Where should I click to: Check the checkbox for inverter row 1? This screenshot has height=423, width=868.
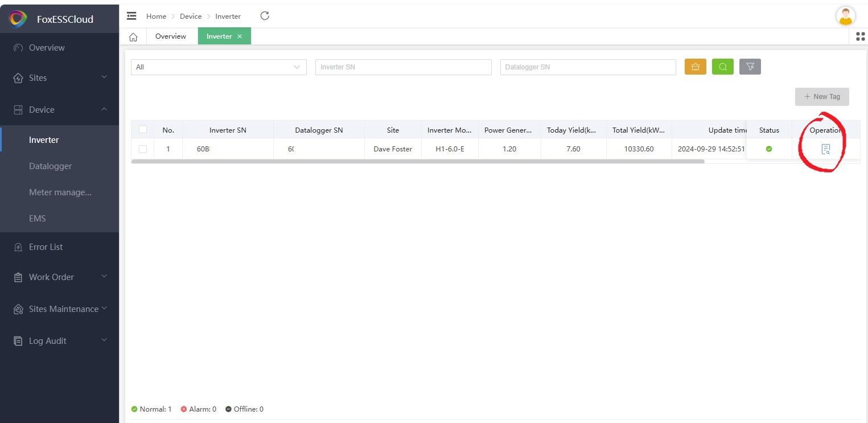click(143, 149)
